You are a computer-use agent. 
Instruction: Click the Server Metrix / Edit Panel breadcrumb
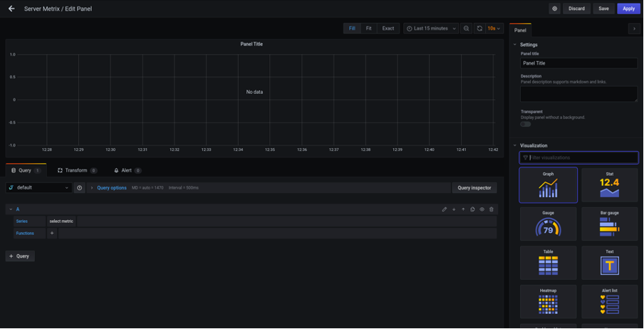pyautogui.click(x=58, y=9)
